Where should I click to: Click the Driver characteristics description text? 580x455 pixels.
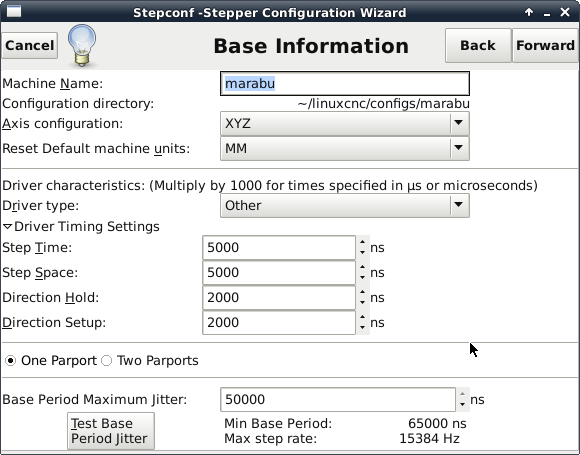pos(270,185)
